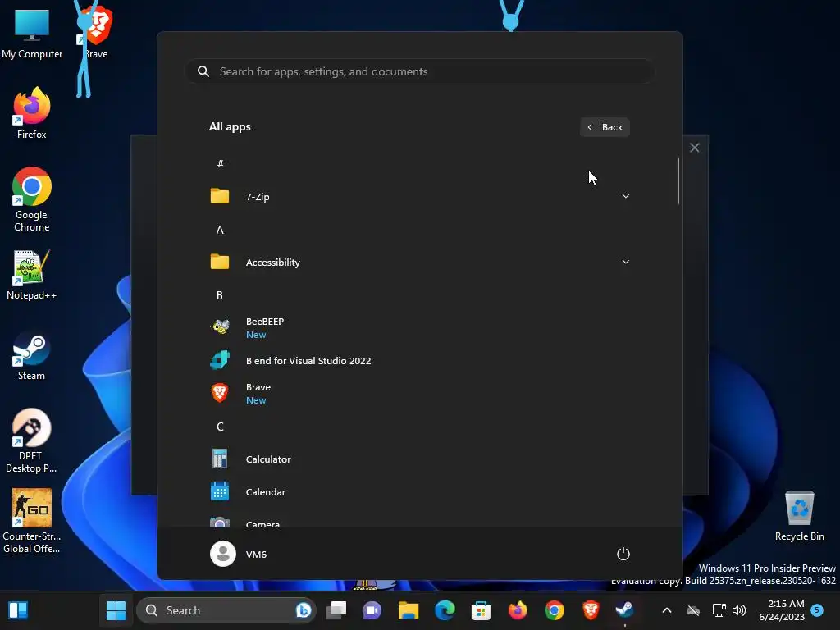Select Counter-Strike Global Offensive shortcut
The image size is (840, 630).
pyautogui.click(x=32, y=521)
